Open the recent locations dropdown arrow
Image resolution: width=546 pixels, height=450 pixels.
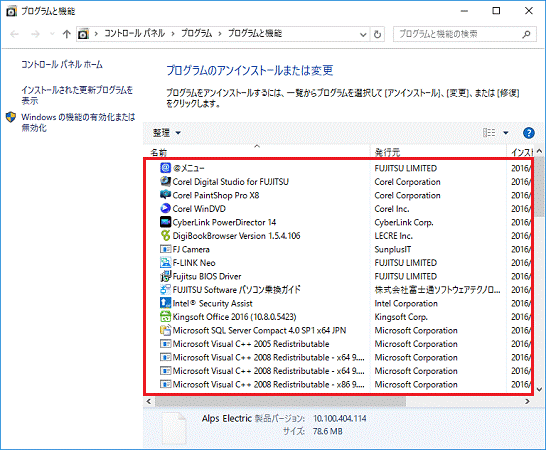[x=52, y=34]
